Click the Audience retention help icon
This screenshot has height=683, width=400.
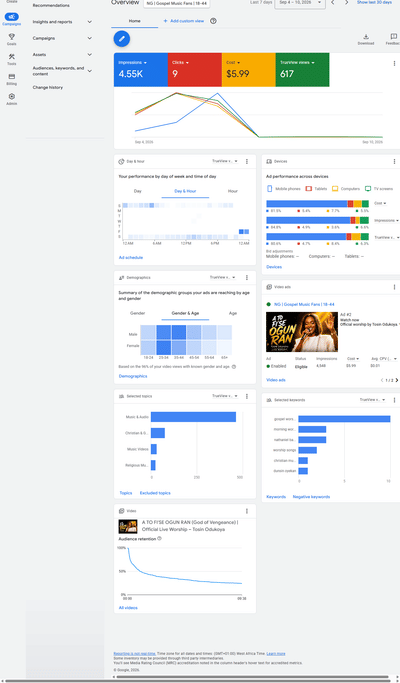(159, 539)
